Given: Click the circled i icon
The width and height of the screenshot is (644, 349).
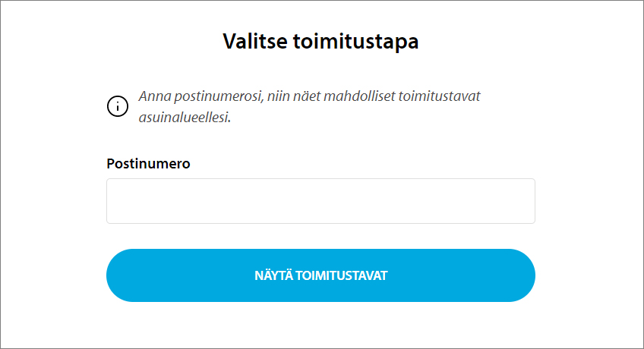Looking at the screenshot, I should point(118,107).
